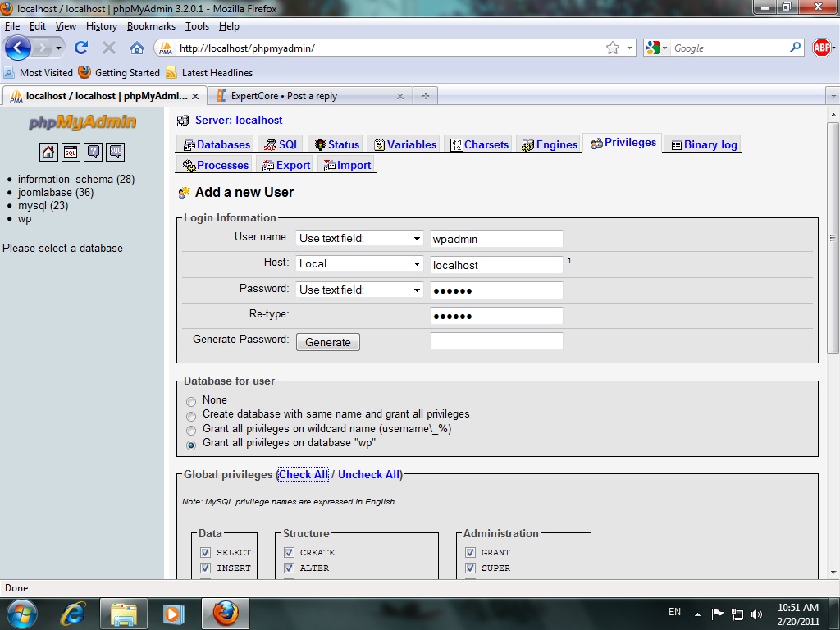
Task: Choose "Create database with same name" option
Action: [191, 416]
